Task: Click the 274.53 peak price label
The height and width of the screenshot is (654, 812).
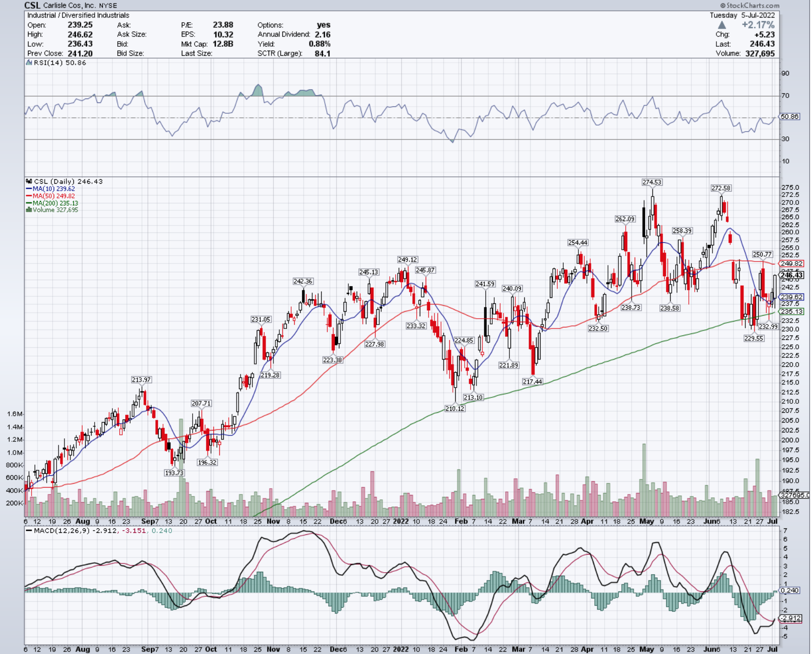Action: (x=652, y=182)
